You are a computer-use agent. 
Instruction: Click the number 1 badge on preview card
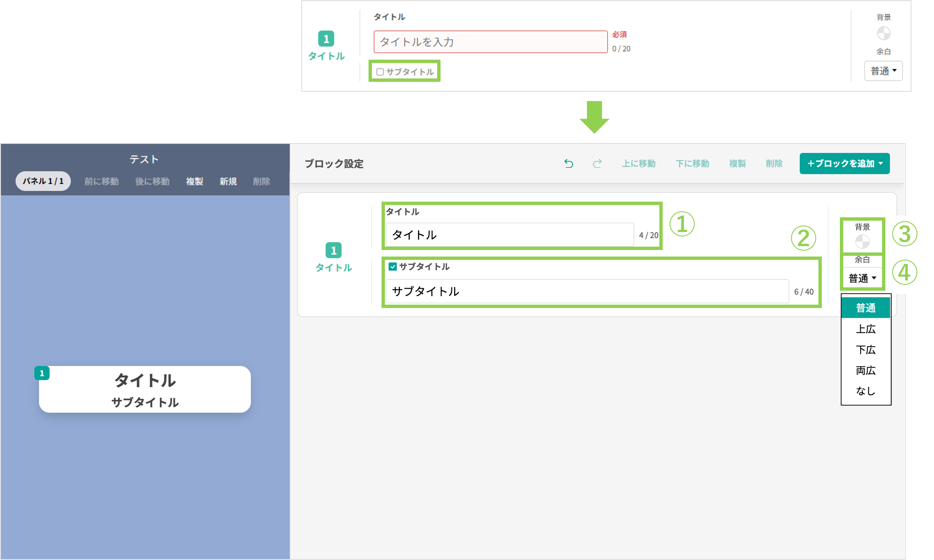tap(42, 373)
